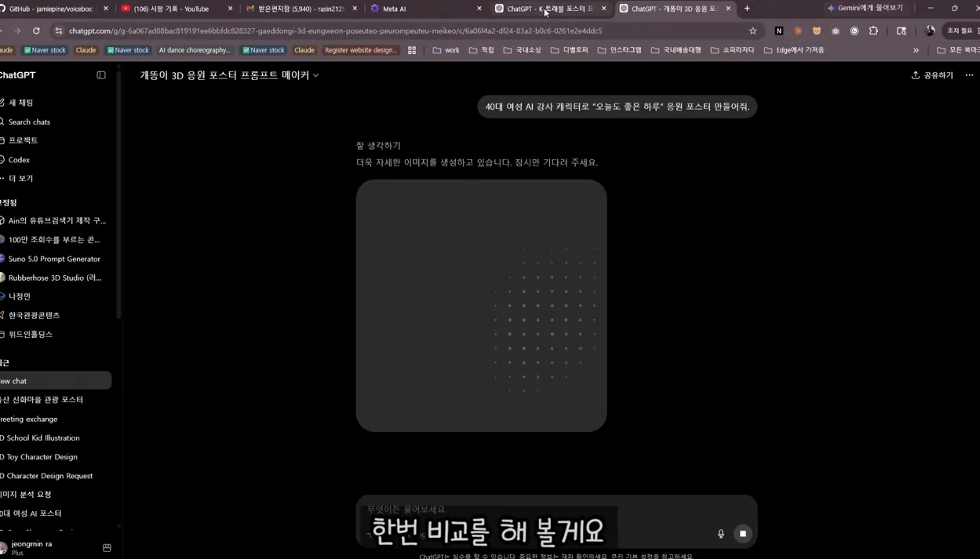Open the 한국관광콘텐츠 project
Image resolution: width=980 pixels, height=559 pixels.
click(x=31, y=315)
